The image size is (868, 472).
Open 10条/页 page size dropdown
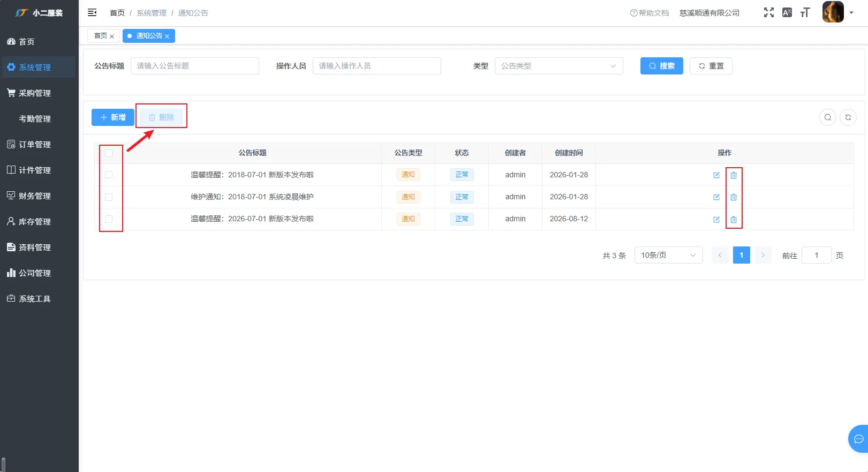669,255
